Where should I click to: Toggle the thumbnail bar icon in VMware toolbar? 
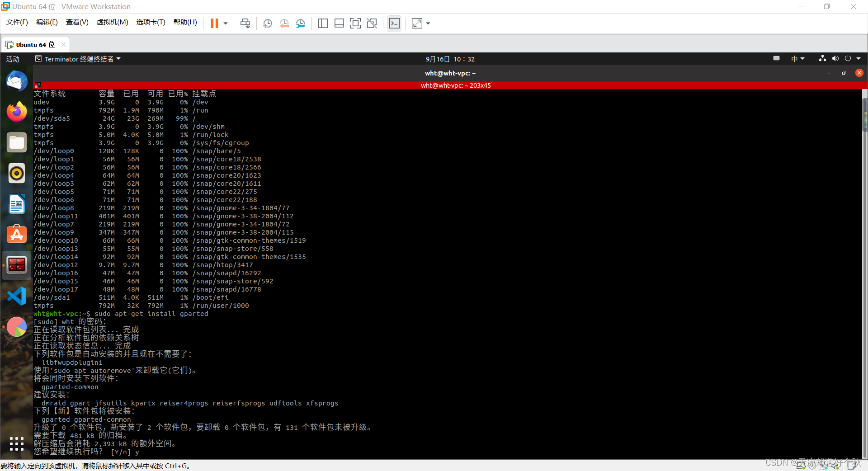(339, 24)
